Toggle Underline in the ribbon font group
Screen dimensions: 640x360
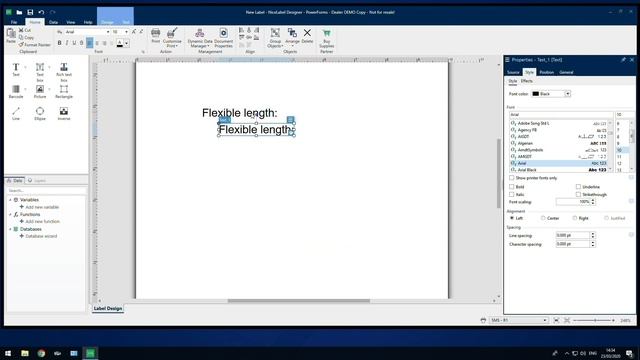74,43
